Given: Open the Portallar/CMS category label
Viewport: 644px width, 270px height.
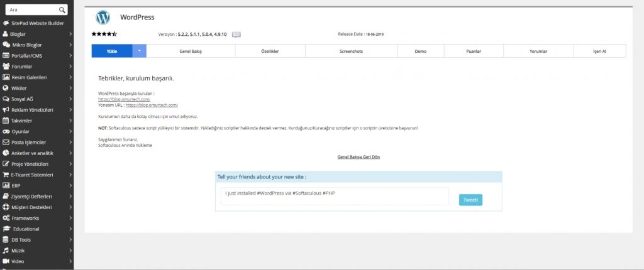Looking at the screenshot, I should pyautogui.click(x=26, y=55).
